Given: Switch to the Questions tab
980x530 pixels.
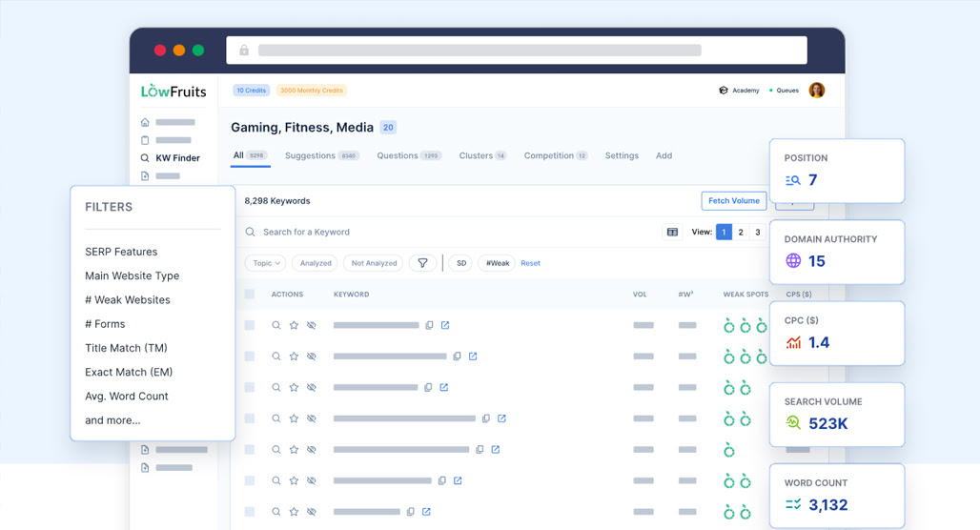Looking at the screenshot, I should coord(409,155).
